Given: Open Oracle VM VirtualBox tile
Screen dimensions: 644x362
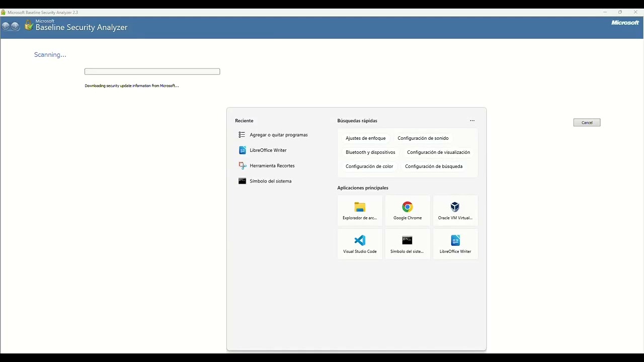Looking at the screenshot, I should (455, 210).
